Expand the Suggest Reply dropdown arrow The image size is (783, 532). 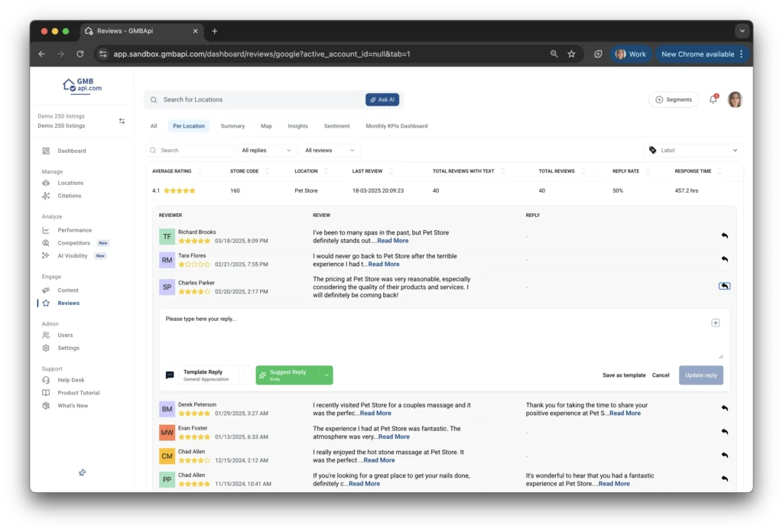tap(327, 375)
